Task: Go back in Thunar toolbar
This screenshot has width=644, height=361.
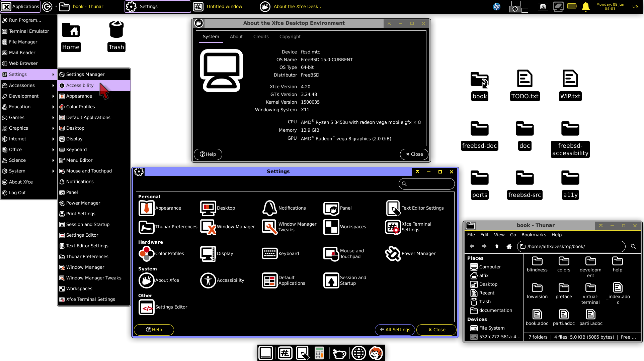Action: (472, 246)
